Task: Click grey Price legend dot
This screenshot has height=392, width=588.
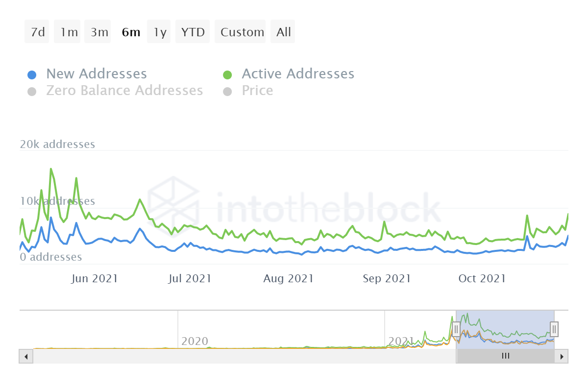Action: [227, 92]
